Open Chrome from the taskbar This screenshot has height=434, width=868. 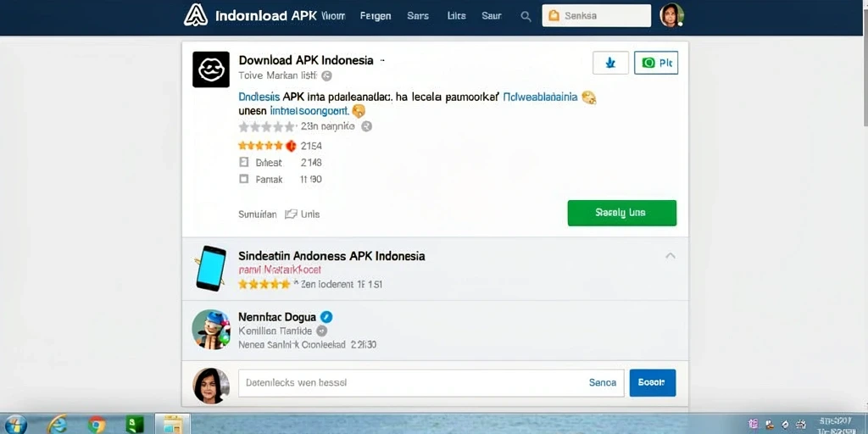click(97, 425)
